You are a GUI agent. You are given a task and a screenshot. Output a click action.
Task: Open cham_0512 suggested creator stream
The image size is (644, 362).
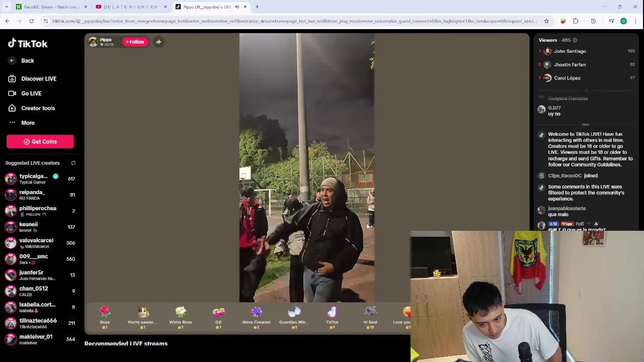tap(40, 291)
